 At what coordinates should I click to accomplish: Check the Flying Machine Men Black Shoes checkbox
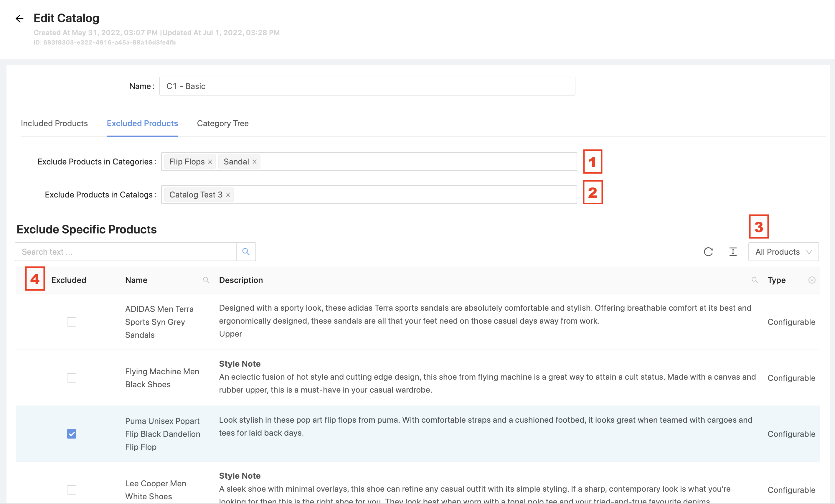coord(72,378)
